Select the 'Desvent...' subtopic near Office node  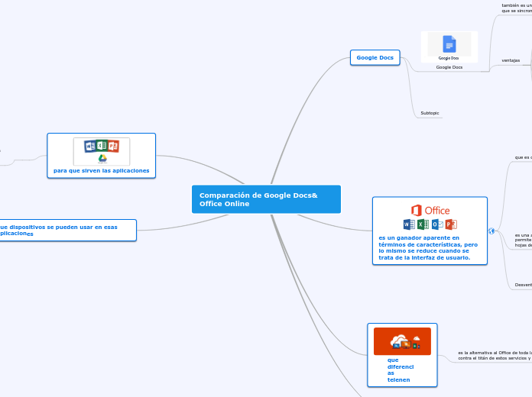coord(523,285)
